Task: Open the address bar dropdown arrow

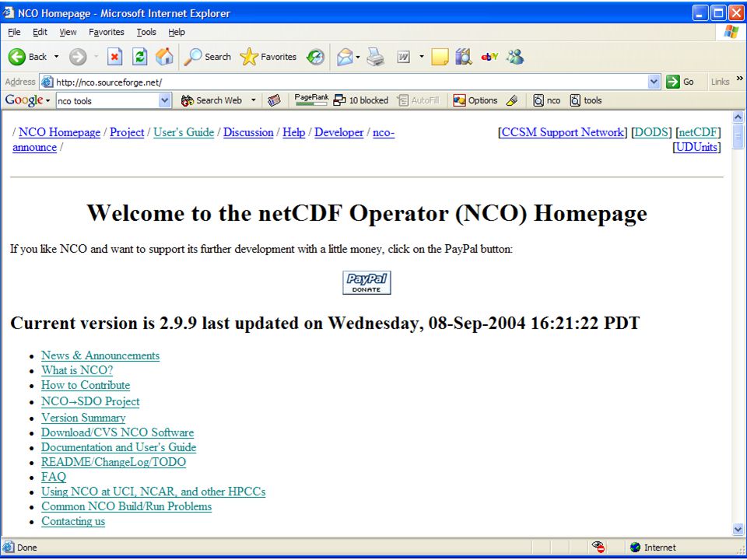Action: [x=654, y=82]
